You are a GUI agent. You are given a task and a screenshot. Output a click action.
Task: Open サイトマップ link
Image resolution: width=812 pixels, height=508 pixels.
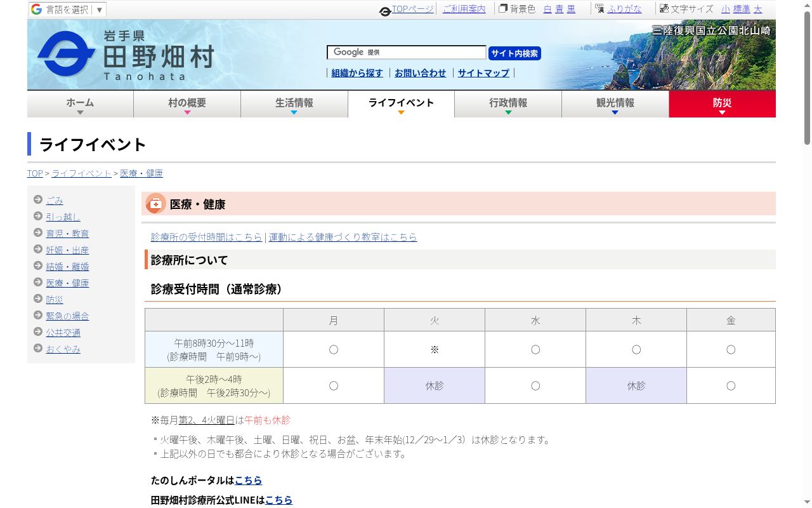click(x=483, y=73)
